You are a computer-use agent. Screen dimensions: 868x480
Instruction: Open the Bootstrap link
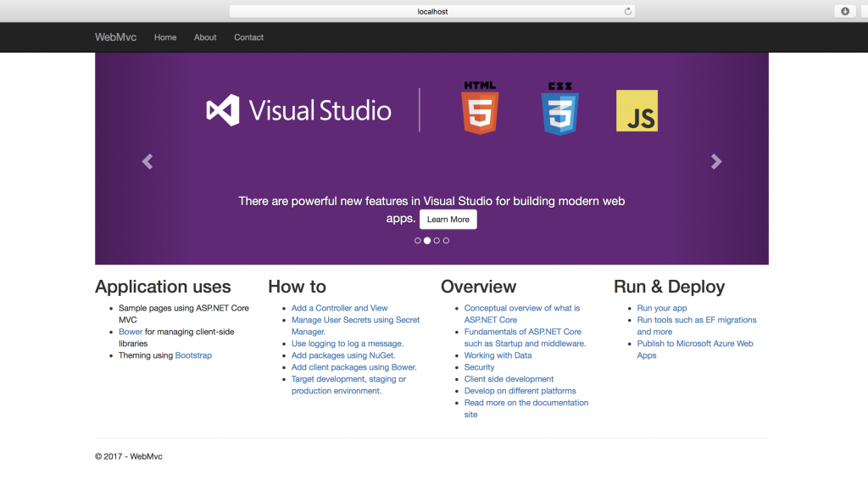pos(193,355)
